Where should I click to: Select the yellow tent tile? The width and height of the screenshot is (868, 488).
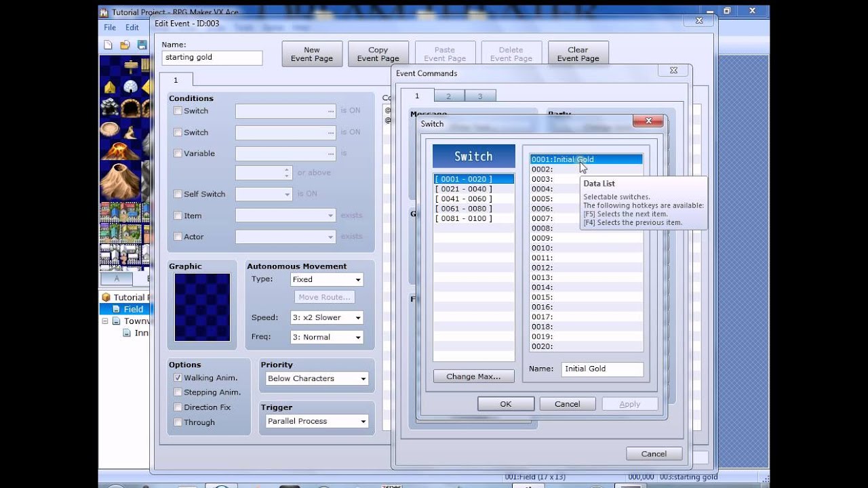click(x=111, y=87)
